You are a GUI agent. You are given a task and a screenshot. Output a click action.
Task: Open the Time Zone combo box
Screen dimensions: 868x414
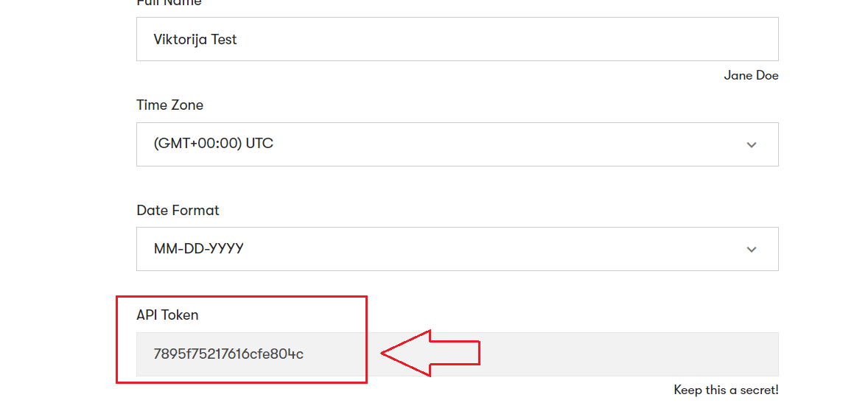(x=458, y=144)
